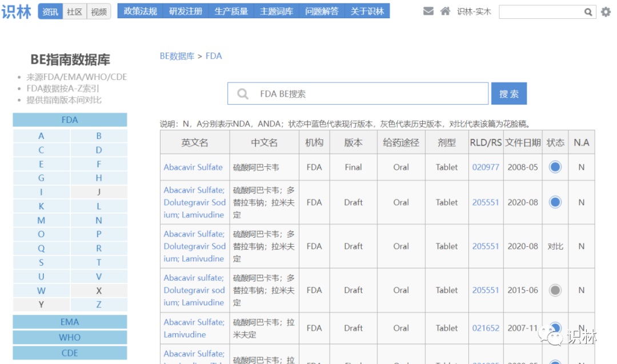The width and height of the screenshot is (617, 364).
Task: Open RLD link 021652
Action: (x=486, y=328)
